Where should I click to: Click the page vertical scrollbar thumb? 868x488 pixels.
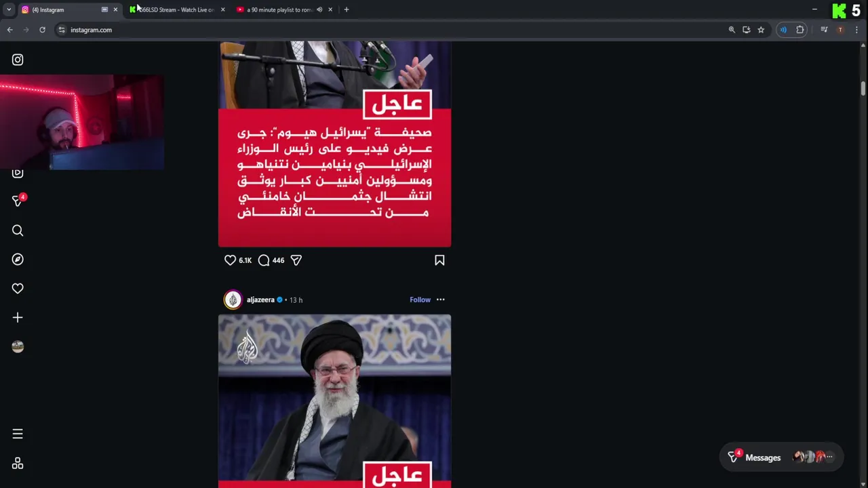863,89
